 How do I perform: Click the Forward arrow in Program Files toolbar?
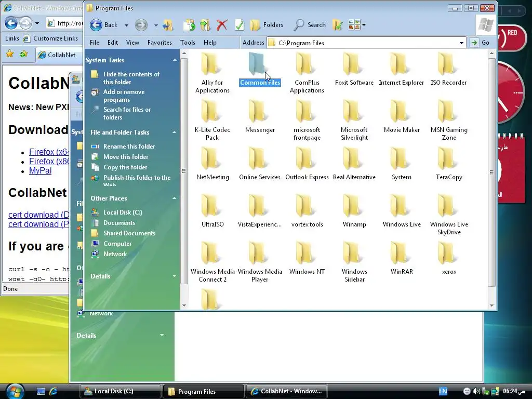[x=141, y=25]
